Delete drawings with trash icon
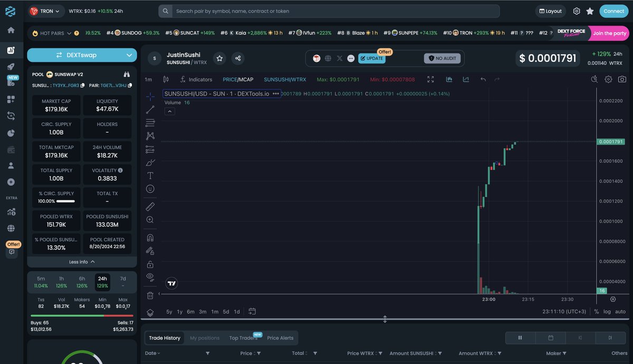 (150, 295)
